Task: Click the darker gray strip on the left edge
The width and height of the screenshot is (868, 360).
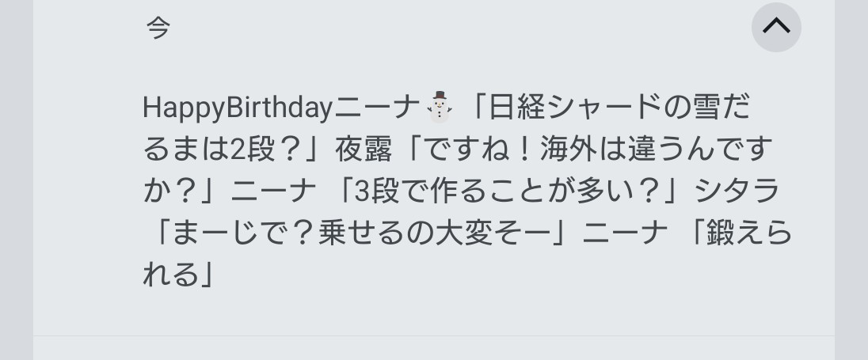Action: [16, 180]
